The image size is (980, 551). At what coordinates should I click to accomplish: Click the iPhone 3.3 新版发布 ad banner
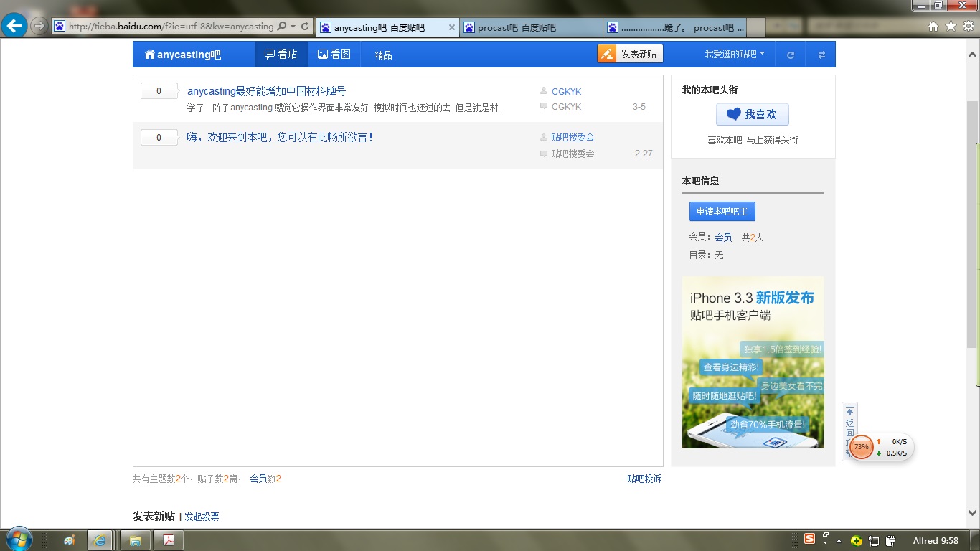753,362
